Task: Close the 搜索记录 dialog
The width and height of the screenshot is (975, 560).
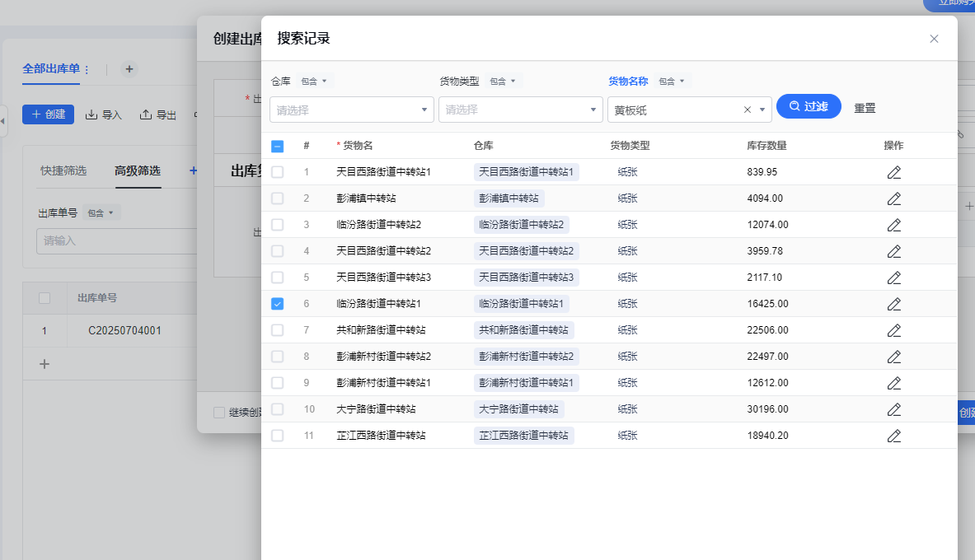Action: tap(934, 39)
